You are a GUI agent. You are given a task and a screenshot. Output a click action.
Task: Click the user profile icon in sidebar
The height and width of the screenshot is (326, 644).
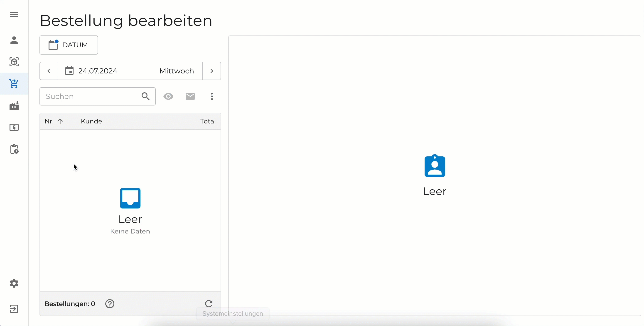tap(14, 40)
